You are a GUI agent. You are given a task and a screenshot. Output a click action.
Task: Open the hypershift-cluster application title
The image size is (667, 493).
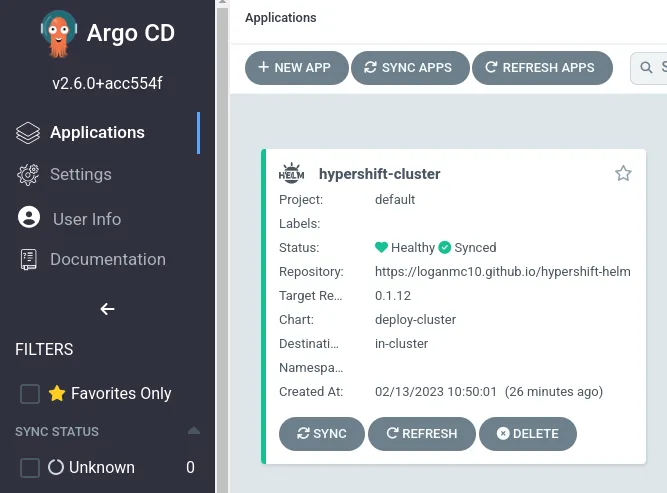pos(379,174)
